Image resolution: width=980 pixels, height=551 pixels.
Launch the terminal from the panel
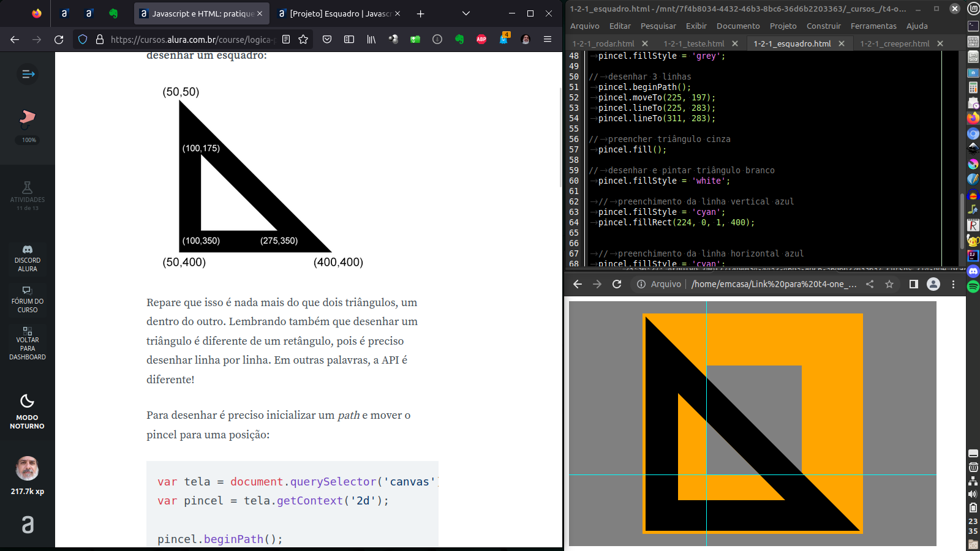tap(973, 26)
